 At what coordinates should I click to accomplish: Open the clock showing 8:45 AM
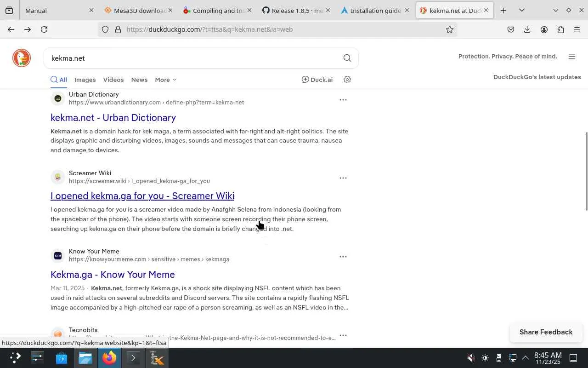pyautogui.click(x=548, y=358)
